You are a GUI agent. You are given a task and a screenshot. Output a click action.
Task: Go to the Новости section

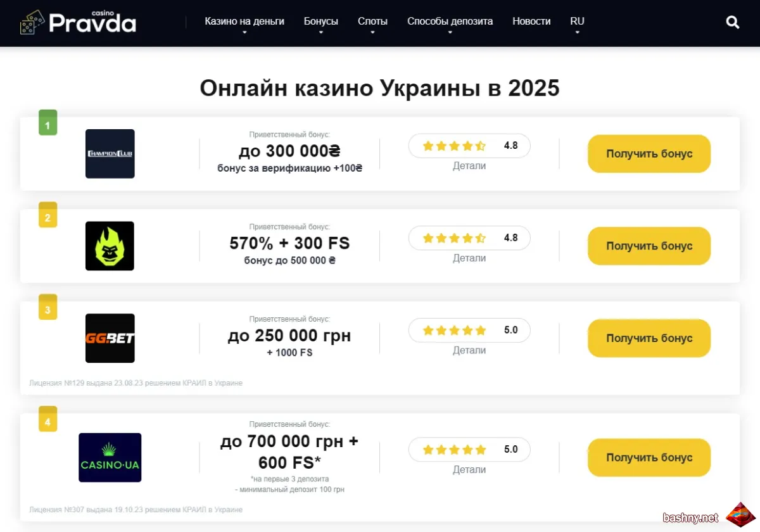pyautogui.click(x=531, y=22)
